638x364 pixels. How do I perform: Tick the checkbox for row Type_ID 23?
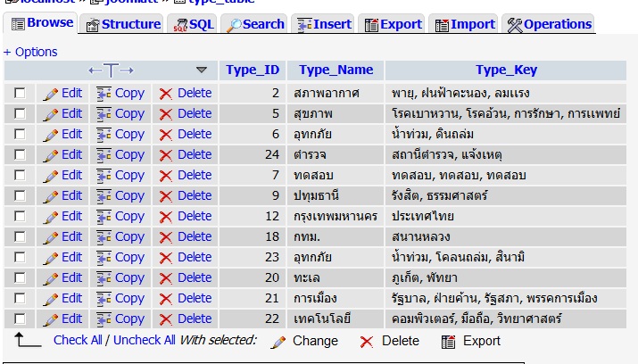click(20, 258)
